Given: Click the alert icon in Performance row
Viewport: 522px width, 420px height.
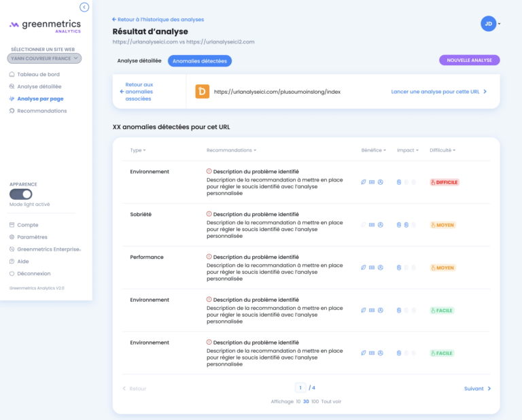Looking at the screenshot, I should (x=209, y=257).
